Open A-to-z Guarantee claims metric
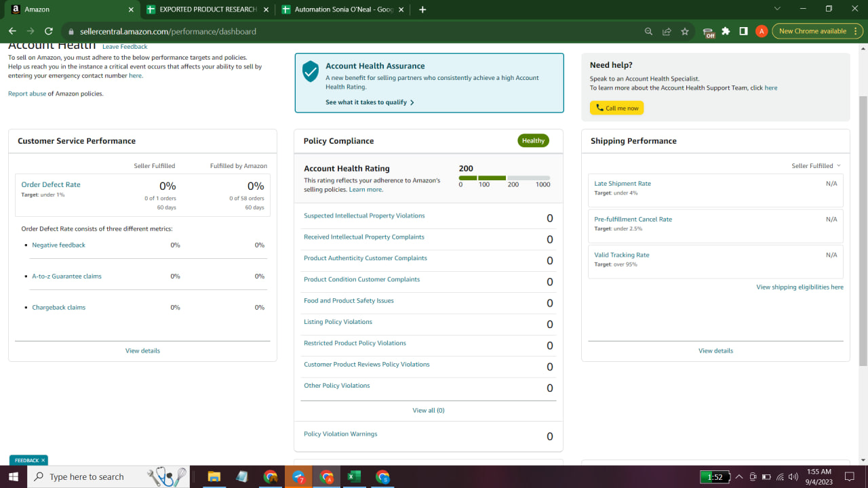This screenshot has height=488, width=868. (67, 276)
